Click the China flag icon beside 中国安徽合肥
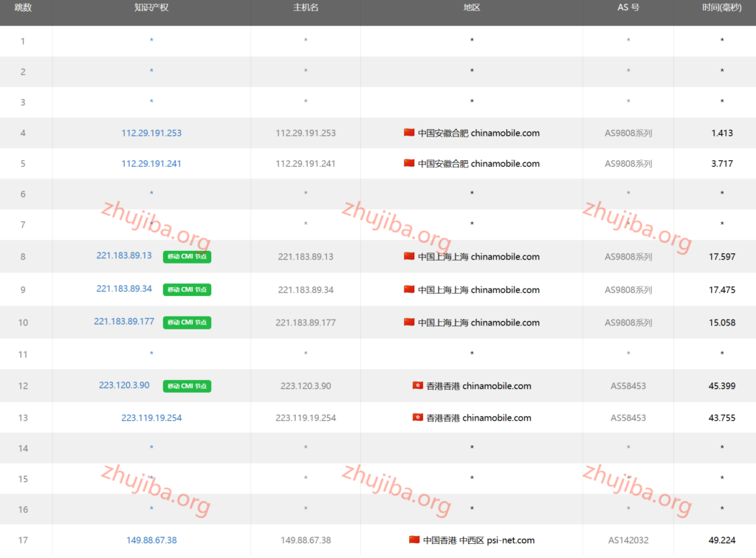This screenshot has width=756, height=558. [410, 133]
